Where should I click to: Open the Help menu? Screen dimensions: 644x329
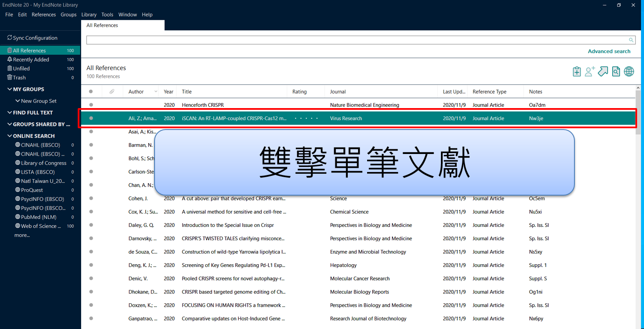coord(147,15)
